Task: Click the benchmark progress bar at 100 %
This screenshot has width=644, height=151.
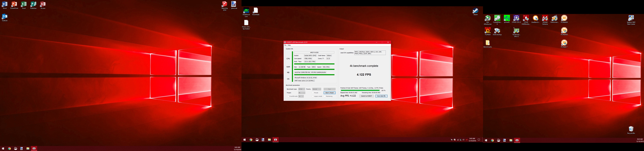Action: 360,90
